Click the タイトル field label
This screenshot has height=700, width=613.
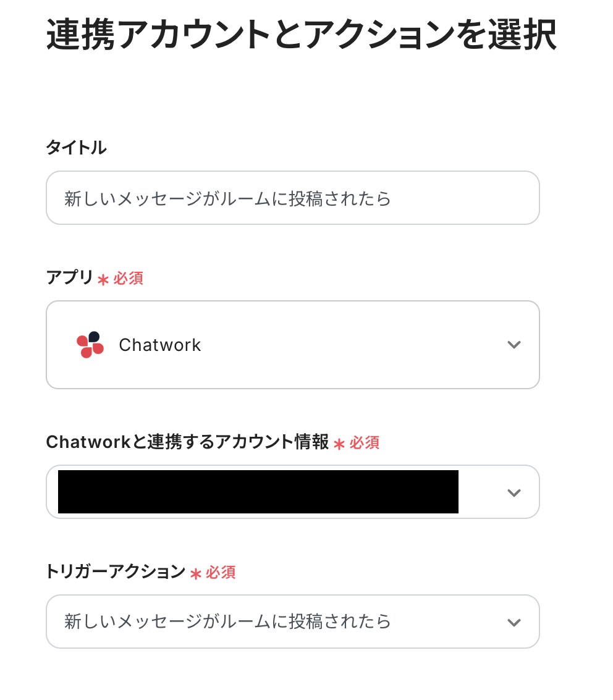(x=76, y=148)
